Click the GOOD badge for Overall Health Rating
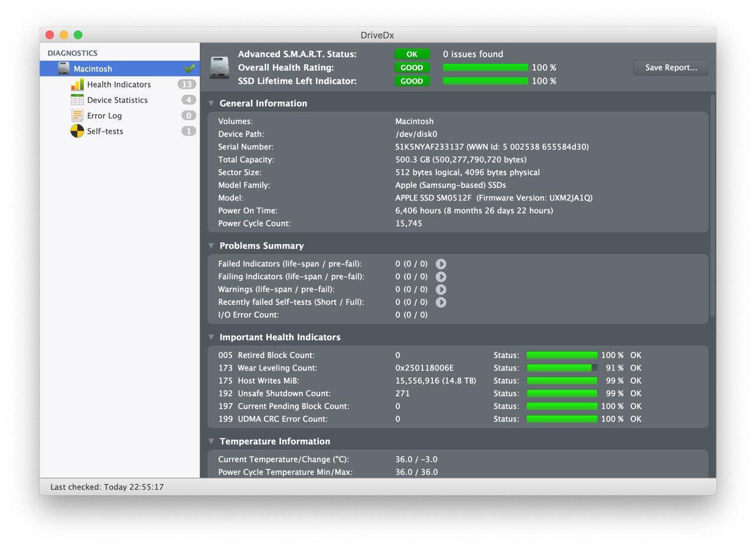Viewport: 756px width, 548px height. point(412,67)
